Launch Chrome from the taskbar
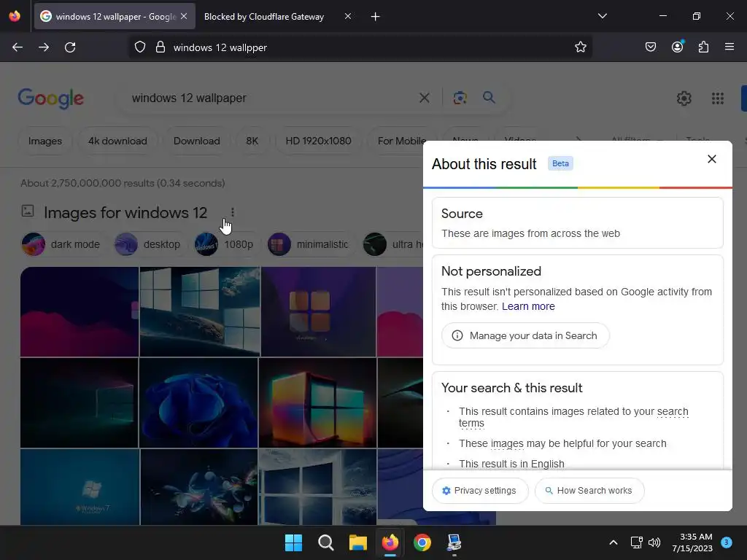 tap(422, 542)
